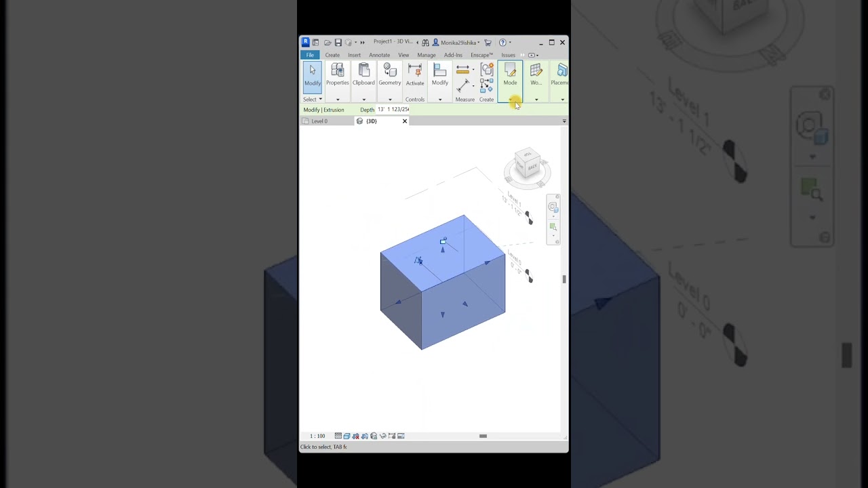Viewport: 868px width, 488px height.
Task: Click the Preview Visibility status icon
Action: point(401,436)
